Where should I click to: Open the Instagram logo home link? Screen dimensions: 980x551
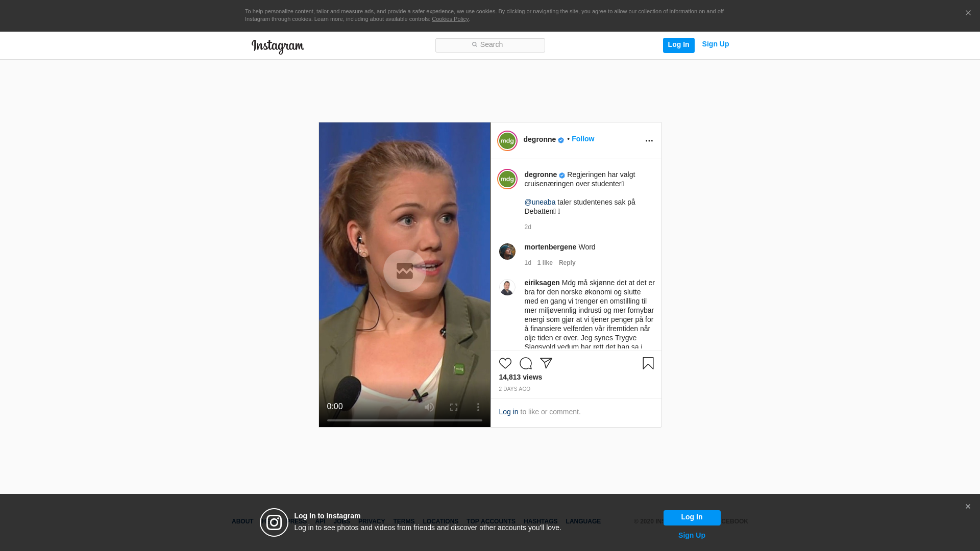coord(278,46)
